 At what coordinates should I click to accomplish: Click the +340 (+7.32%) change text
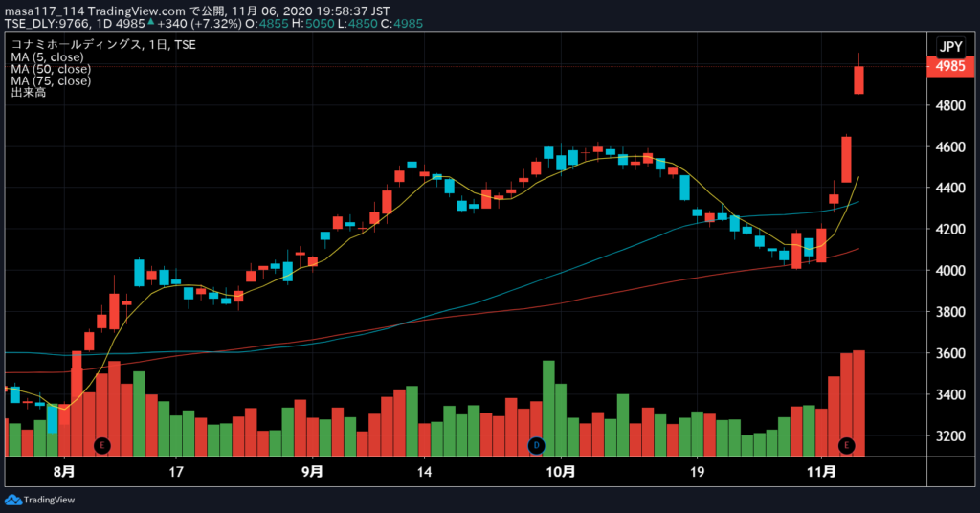pyautogui.click(x=199, y=24)
